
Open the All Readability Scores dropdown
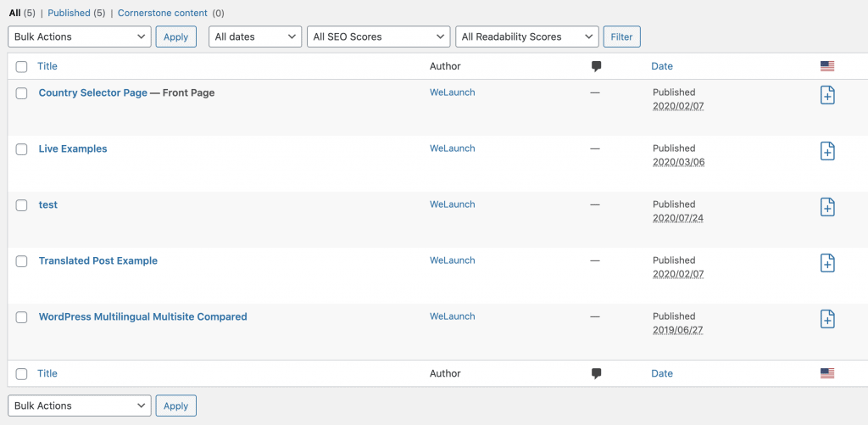pyautogui.click(x=526, y=36)
